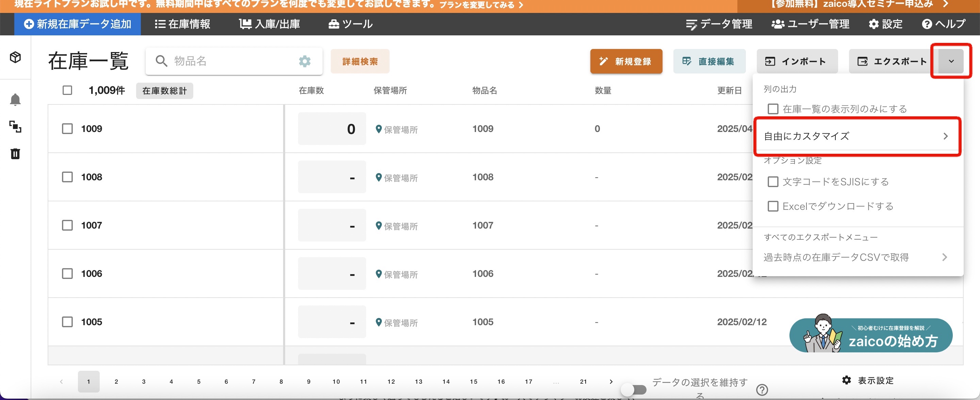The width and height of the screenshot is (980, 400).
Task: Click the layers icon in left sidebar
Action: [x=15, y=127]
